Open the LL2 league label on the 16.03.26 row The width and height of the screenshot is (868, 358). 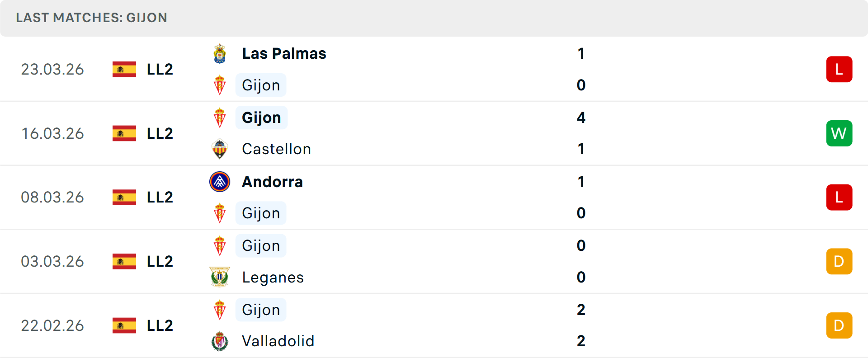159,133
